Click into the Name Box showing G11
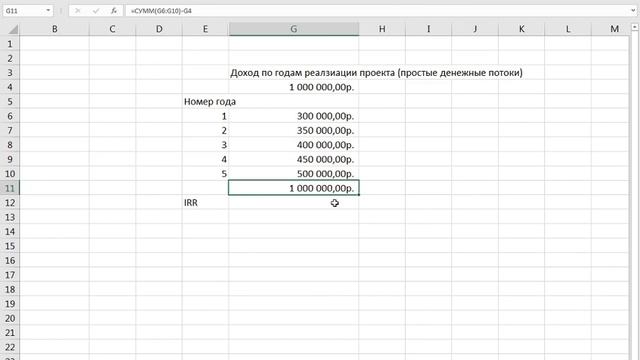The image size is (640, 360). [24, 11]
